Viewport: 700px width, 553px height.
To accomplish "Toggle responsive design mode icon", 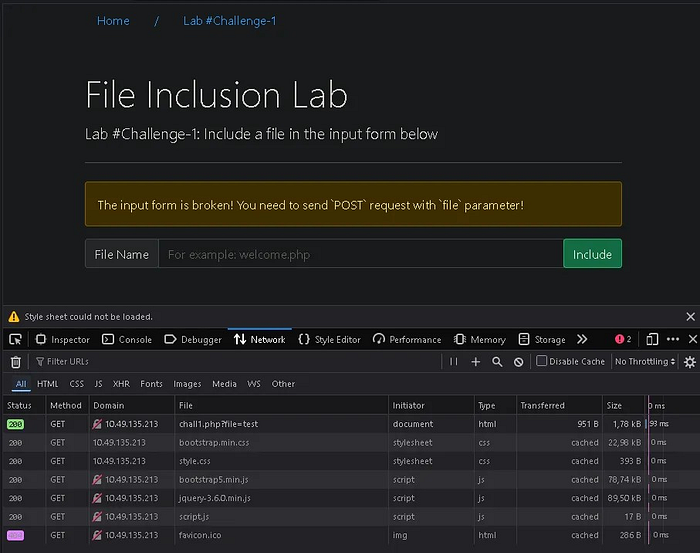I will 652,340.
